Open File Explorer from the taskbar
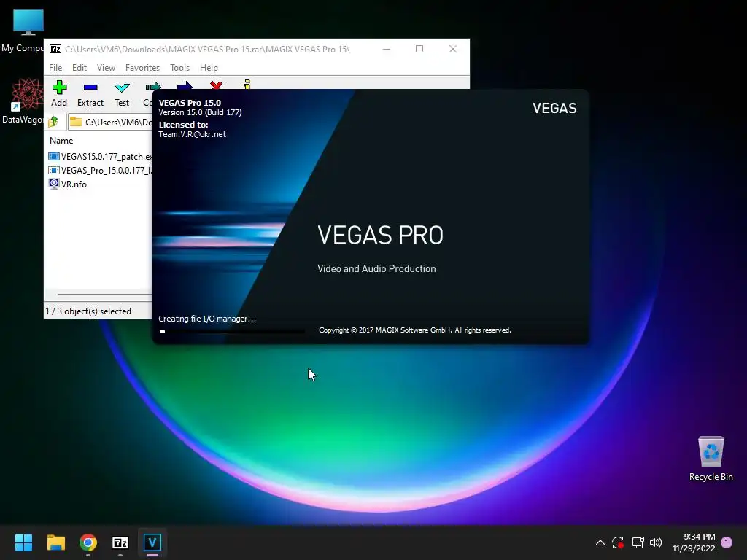 click(55, 542)
